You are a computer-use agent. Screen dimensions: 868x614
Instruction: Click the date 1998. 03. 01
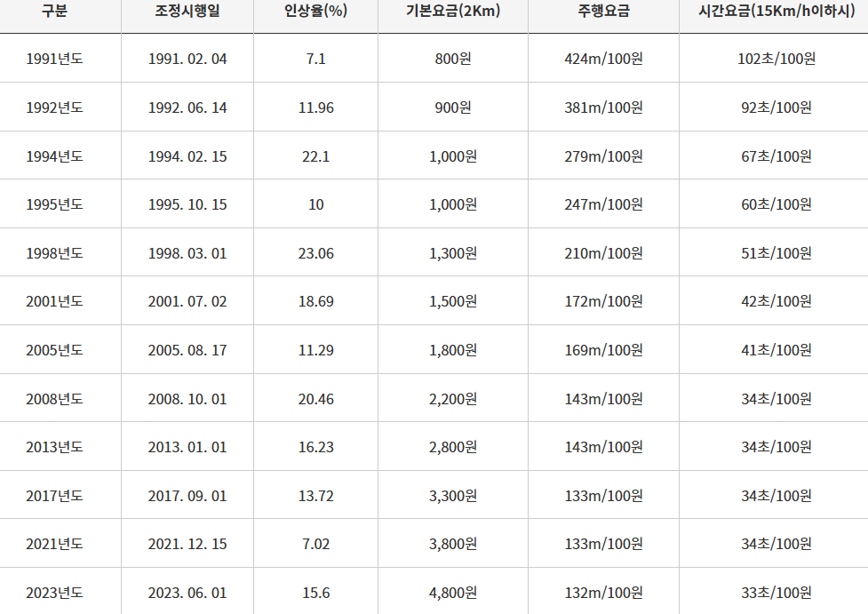(x=187, y=253)
